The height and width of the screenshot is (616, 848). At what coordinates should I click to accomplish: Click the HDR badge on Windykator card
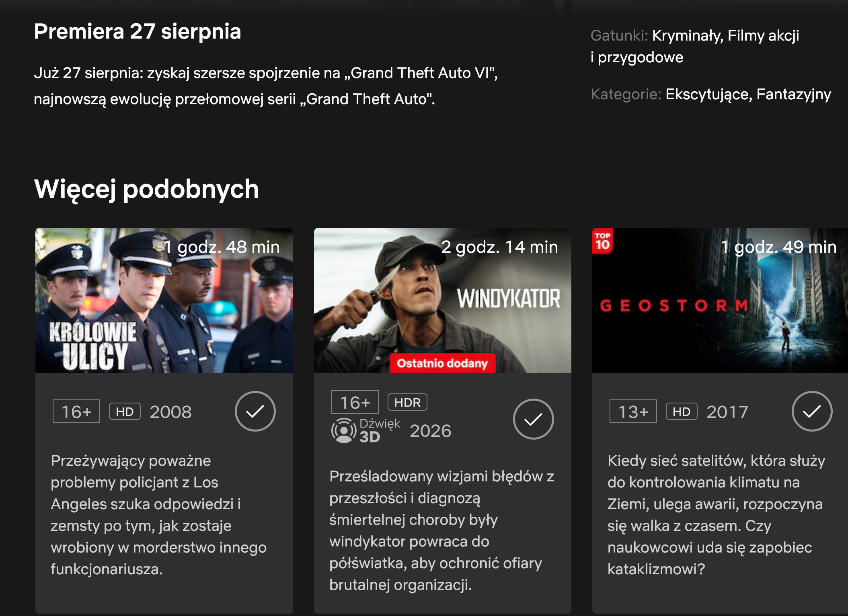click(x=407, y=402)
